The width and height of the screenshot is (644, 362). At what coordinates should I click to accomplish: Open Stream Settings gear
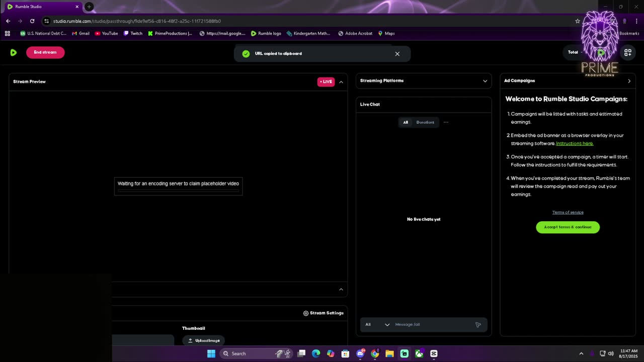pos(323,313)
